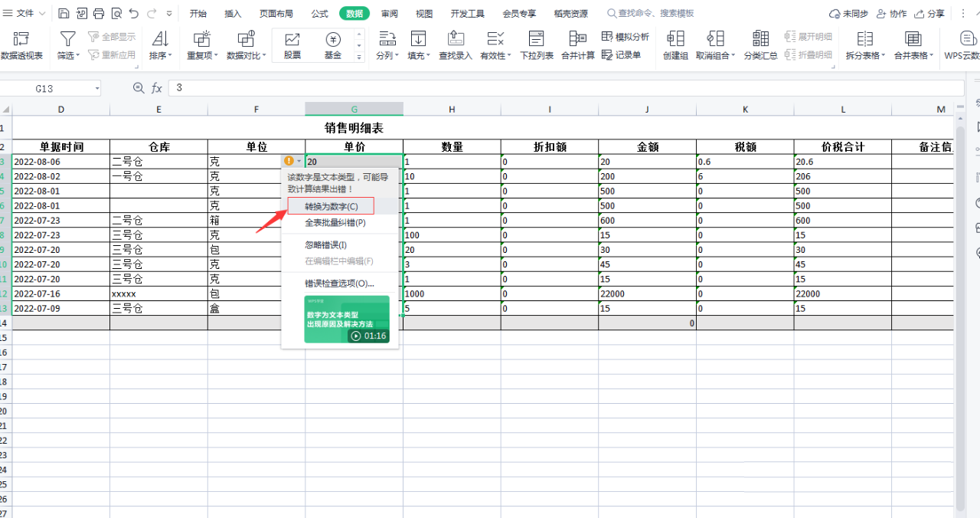
Task: Click the 创建组 create group icon
Action: tap(675, 38)
